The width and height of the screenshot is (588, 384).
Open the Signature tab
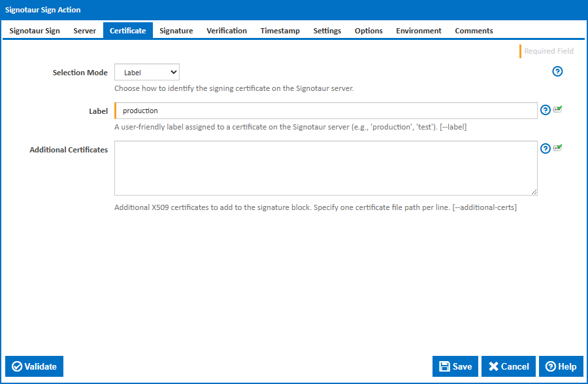[176, 30]
